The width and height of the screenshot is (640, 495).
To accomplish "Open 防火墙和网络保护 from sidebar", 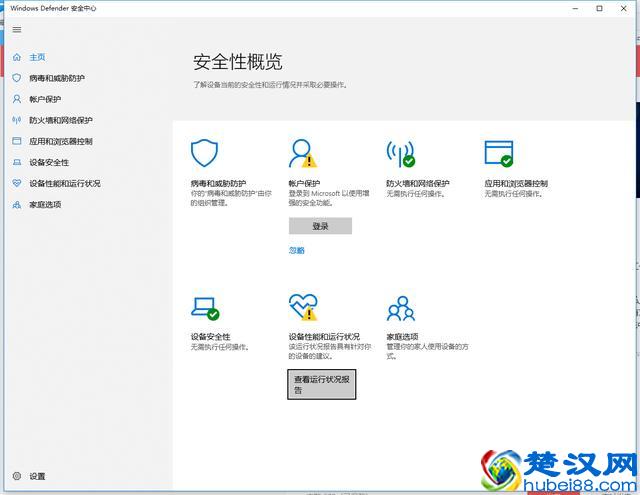I will (61, 120).
